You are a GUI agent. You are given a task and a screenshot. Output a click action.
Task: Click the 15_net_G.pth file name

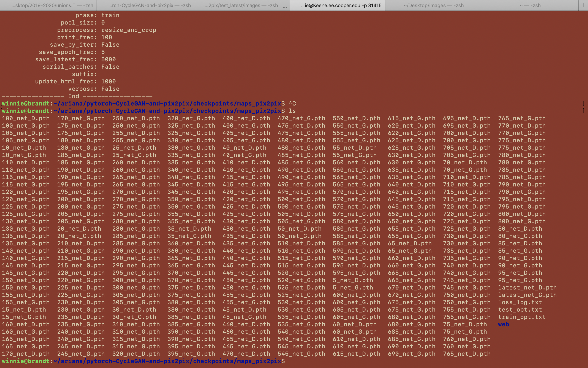(x=24, y=317)
